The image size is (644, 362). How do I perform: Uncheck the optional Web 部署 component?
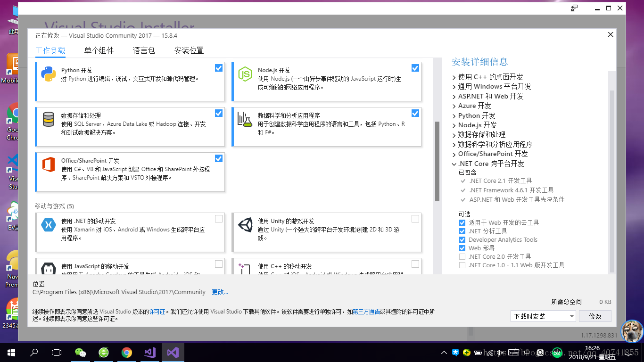click(462, 248)
